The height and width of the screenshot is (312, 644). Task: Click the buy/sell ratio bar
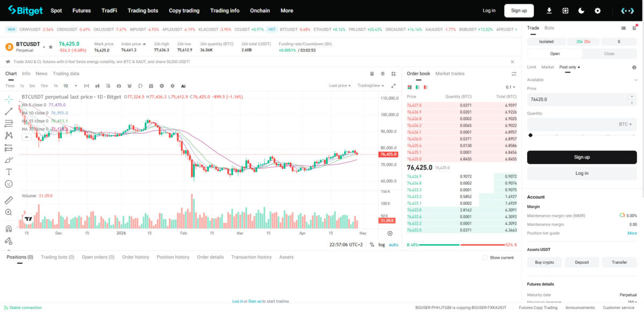(x=462, y=245)
